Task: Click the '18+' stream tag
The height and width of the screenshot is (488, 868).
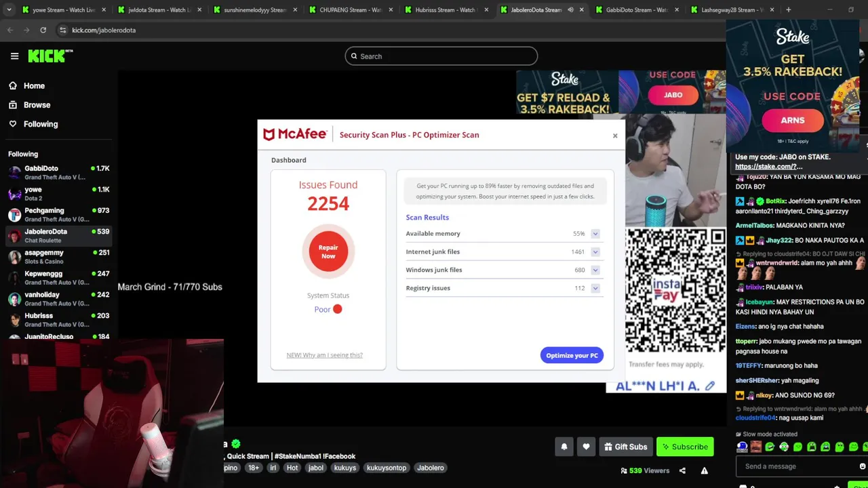Action: (253, 468)
